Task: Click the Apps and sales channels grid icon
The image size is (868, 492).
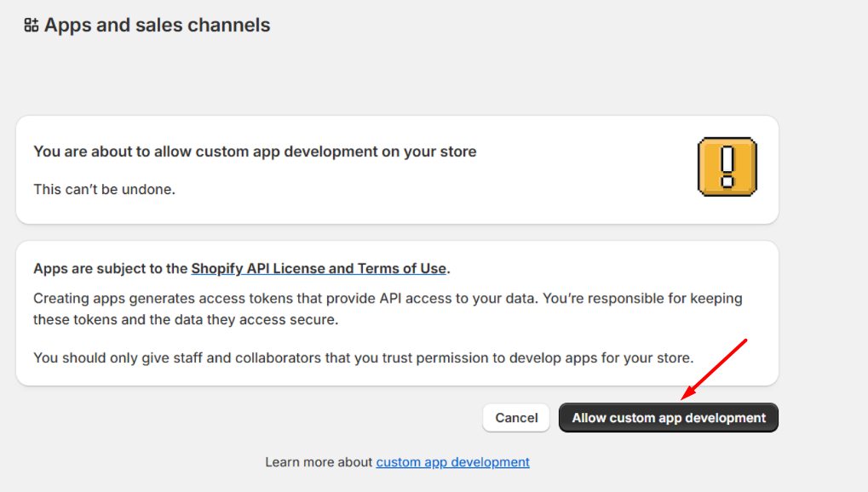Action: tap(31, 26)
